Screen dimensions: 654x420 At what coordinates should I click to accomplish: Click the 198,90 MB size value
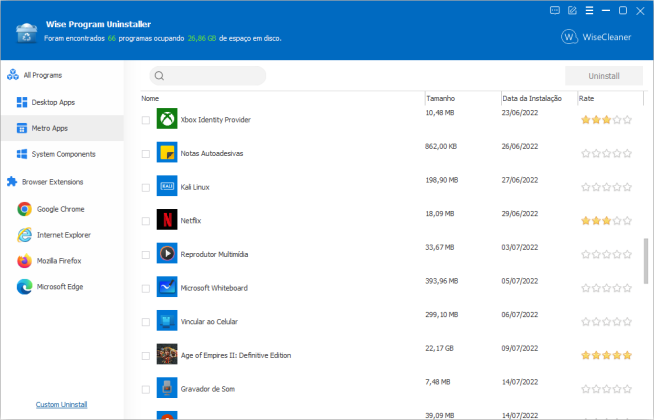click(x=442, y=180)
